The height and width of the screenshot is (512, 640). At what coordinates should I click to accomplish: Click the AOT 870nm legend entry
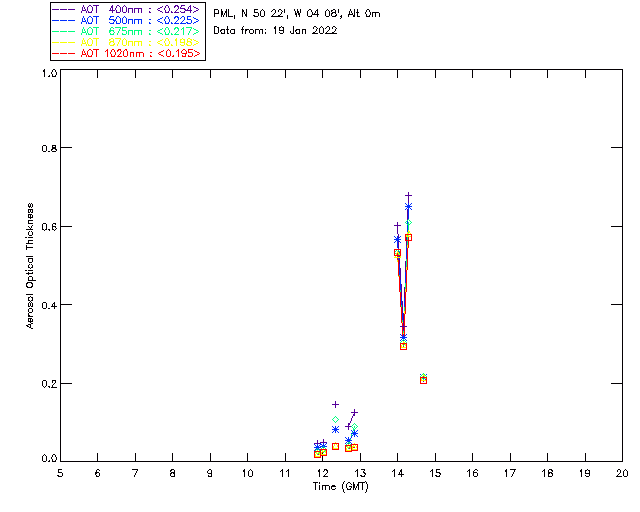point(126,42)
